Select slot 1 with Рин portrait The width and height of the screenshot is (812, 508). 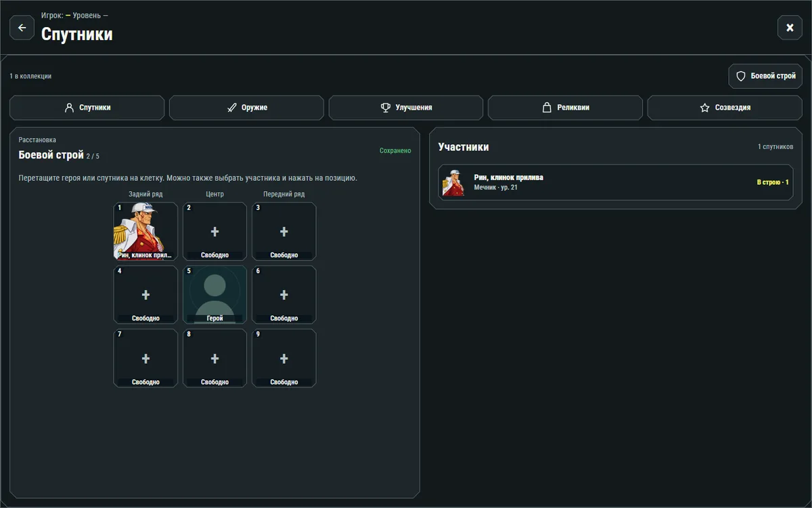145,231
